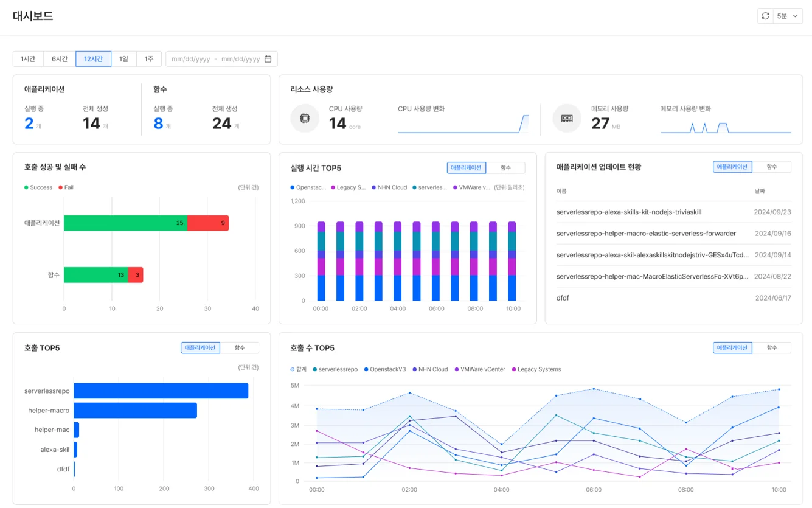The width and height of the screenshot is (812, 508).
Task: Select the 6시간 time range tab
Action: click(x=60, y=59)
